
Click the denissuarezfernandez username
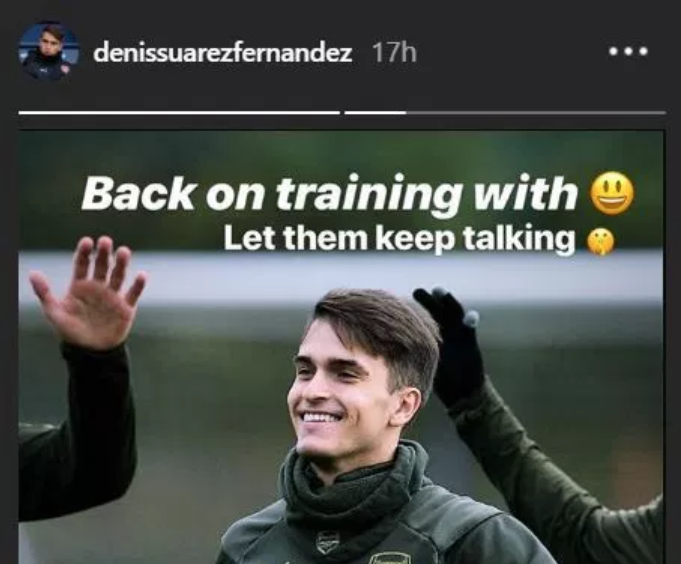click(222, 53)
